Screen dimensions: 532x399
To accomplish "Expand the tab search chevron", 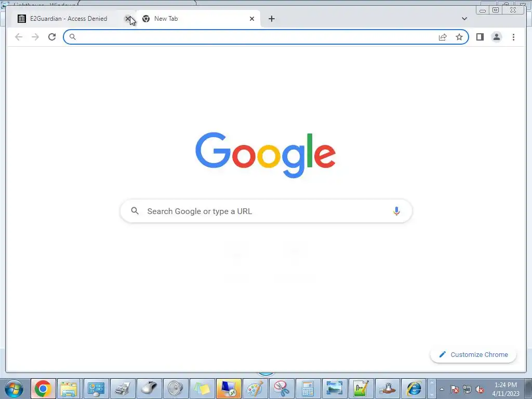I will point(464,19).
